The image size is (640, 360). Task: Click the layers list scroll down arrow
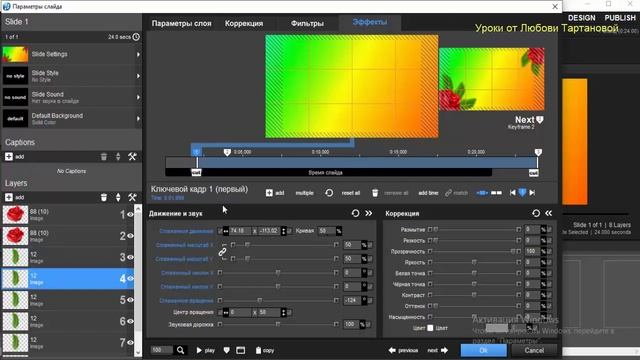(138, 352)
